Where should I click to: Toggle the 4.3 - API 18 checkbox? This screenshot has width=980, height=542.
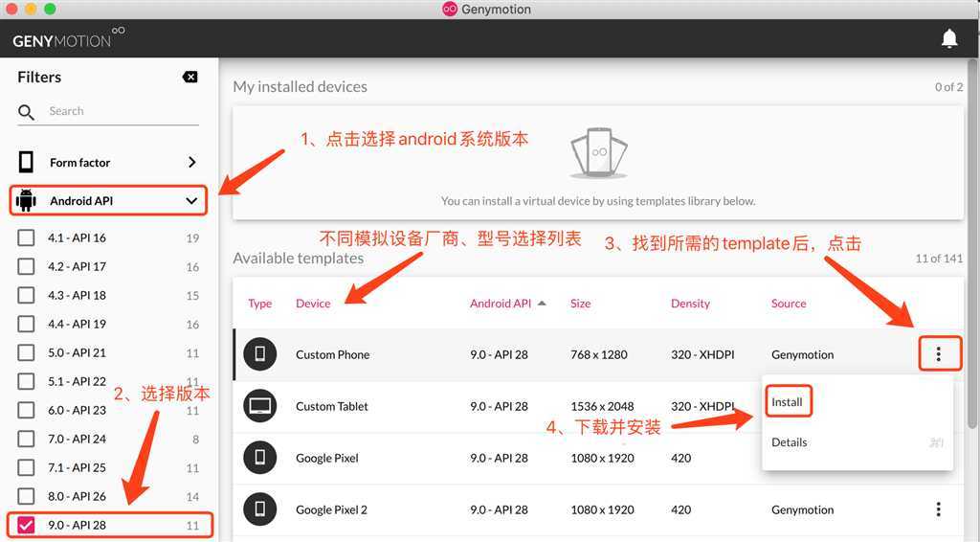tap(26, 295)
